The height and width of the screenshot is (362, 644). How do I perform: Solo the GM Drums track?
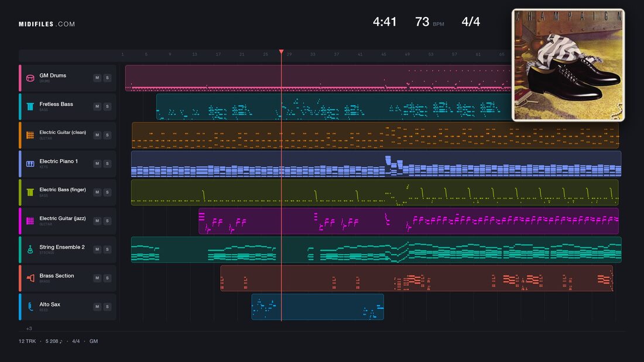point(107,78)
